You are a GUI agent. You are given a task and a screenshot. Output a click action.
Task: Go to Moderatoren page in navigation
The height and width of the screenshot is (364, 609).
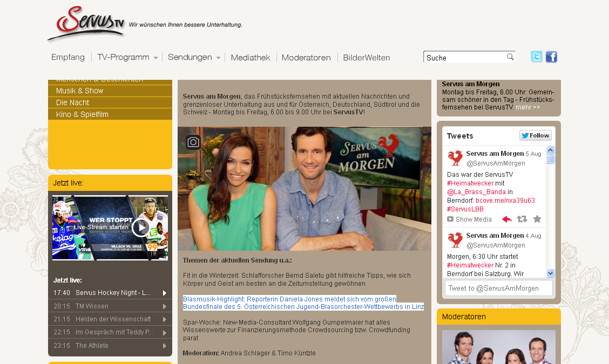(x=306, y=58)
